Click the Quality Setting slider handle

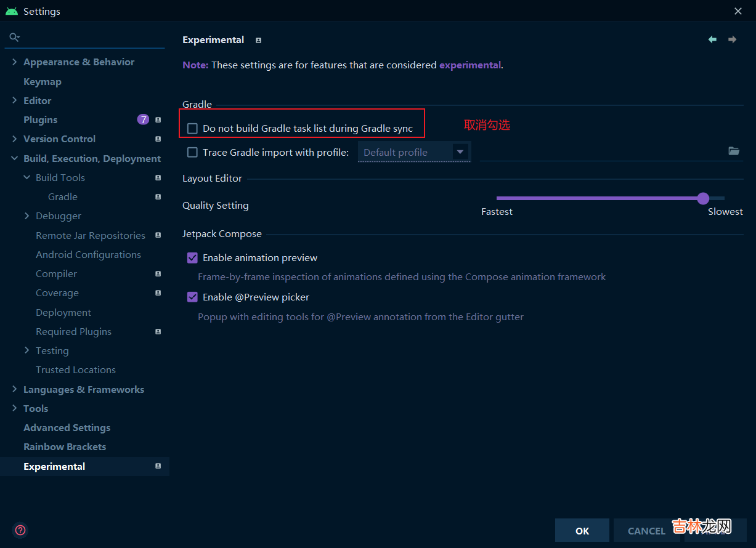[x=703, y=198]
